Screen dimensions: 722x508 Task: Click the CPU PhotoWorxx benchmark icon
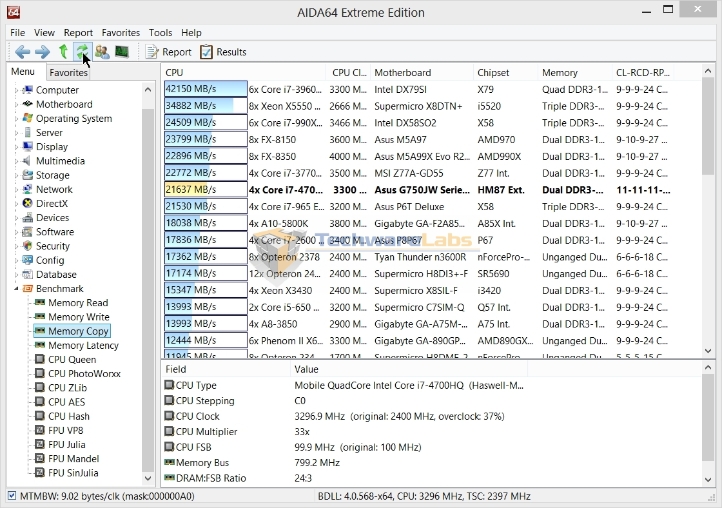pos(40,374)
